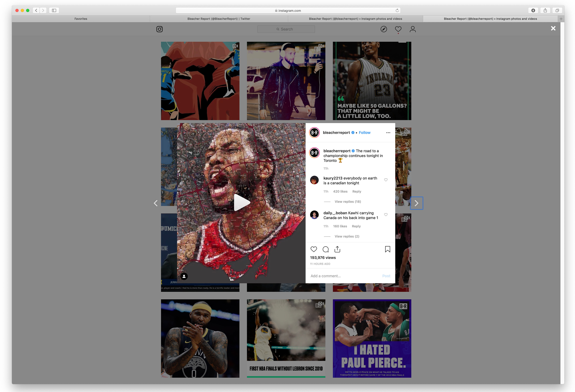Reply to kaury2213's comment

click(x=357, y=192)
